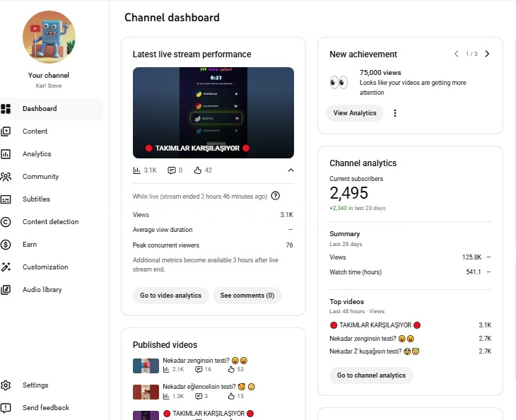Click the help icon beside stream ended text
Viewport: 516px width, 420px height.
point(276,196)
